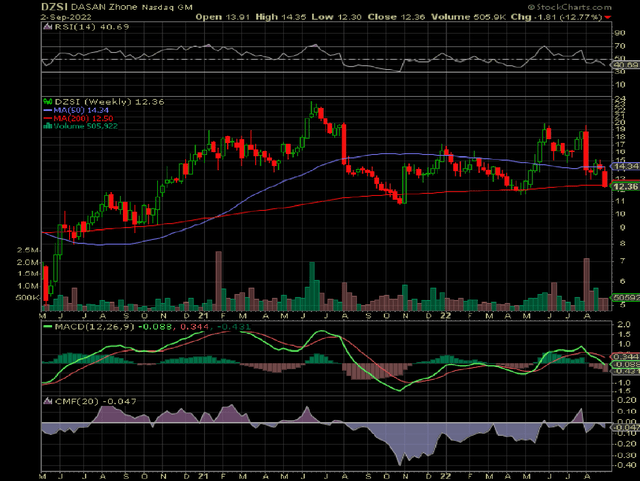
Task: Click the small icon beside the RSI(14) label
Action: (47, 27)
